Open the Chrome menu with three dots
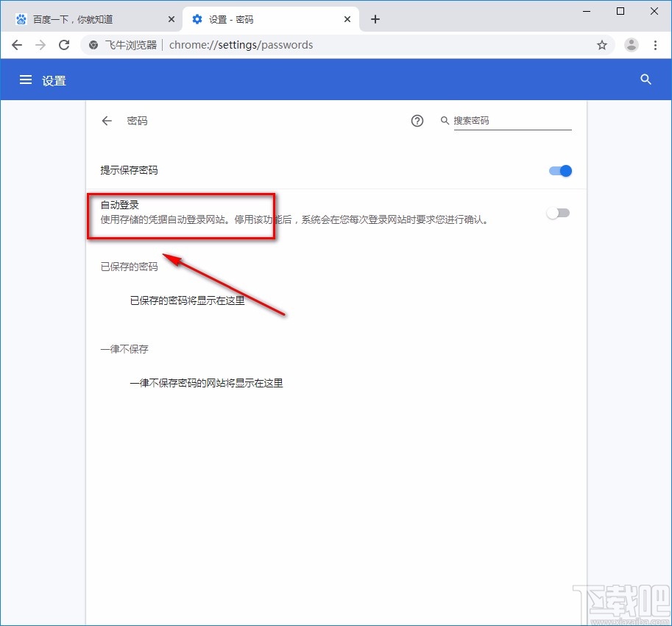The height and width of the screenshot is (626, 672). [656, 45]
